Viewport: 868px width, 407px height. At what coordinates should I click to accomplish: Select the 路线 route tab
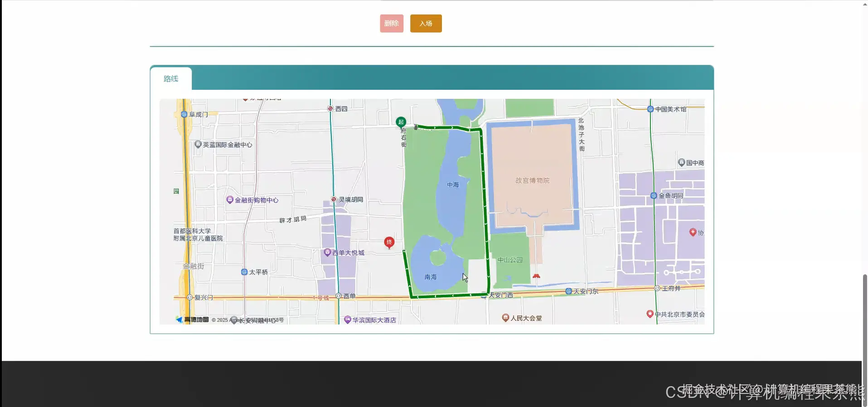pyautogui.click(x=171, y=79)
